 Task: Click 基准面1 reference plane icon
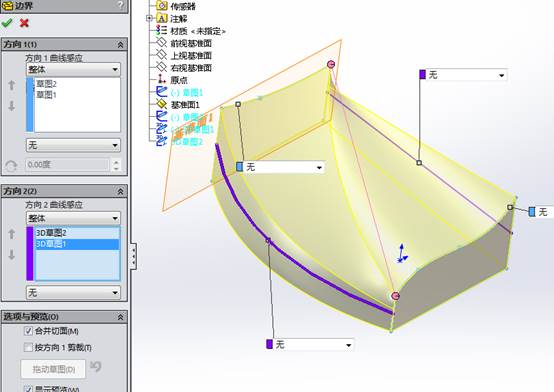coord(161,104)
